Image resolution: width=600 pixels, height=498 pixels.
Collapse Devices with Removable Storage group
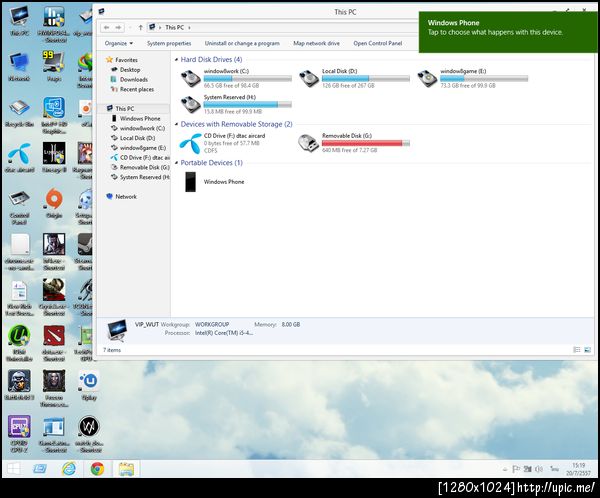coord(176,124)
